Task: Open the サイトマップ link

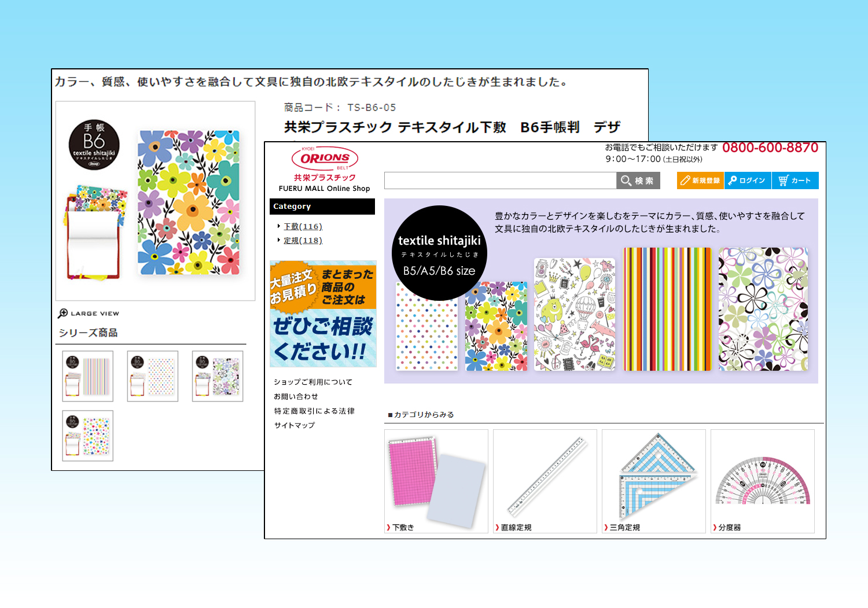Action: 295,425
